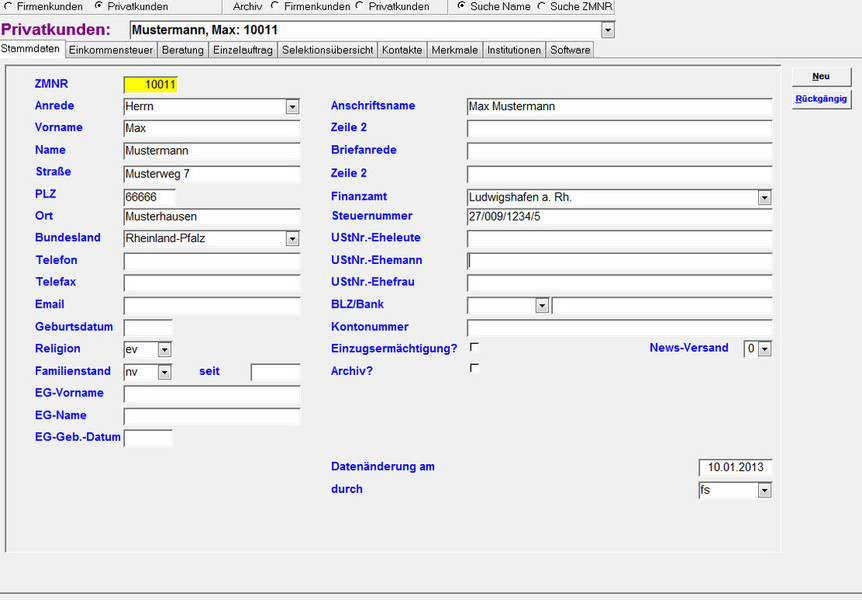Go to the Einzelauftrag tab
Image resolution: width=862 pixels, height=600 pixels.
(243, 50)
